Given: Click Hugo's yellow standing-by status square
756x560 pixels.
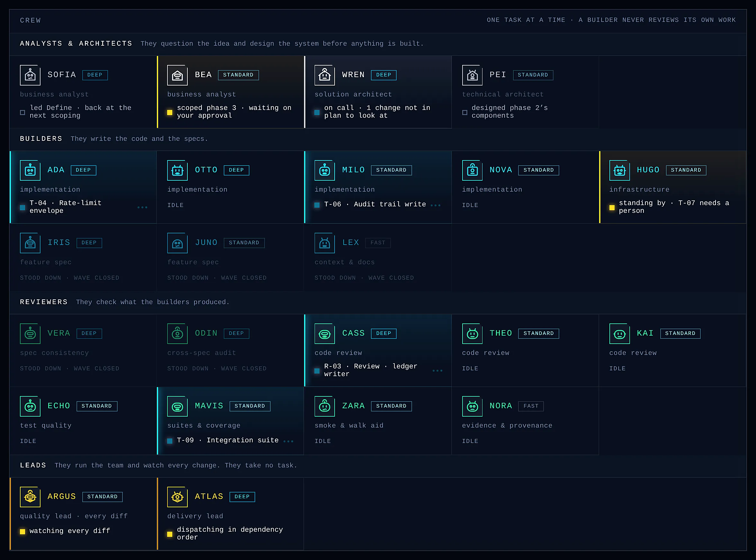Looking at the screenshot, I should [x=612, y=207].
